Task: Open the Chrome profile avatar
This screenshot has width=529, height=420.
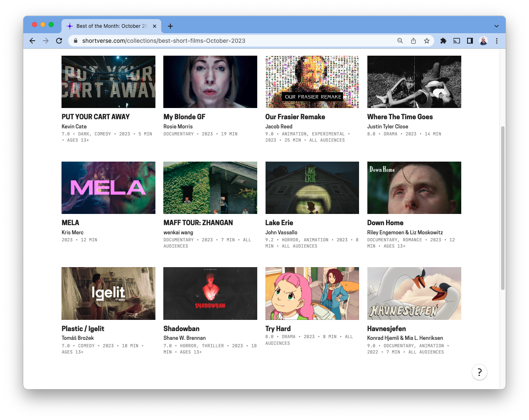Action: [483, 41]
